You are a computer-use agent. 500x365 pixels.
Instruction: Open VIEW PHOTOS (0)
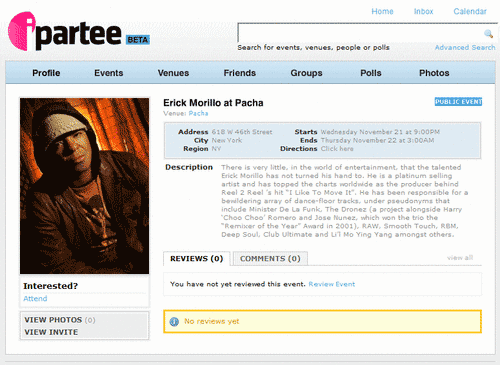coord(60,320)
